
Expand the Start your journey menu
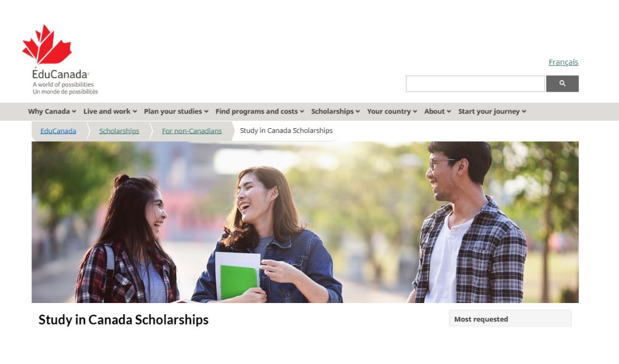click(x=492, y=111)
